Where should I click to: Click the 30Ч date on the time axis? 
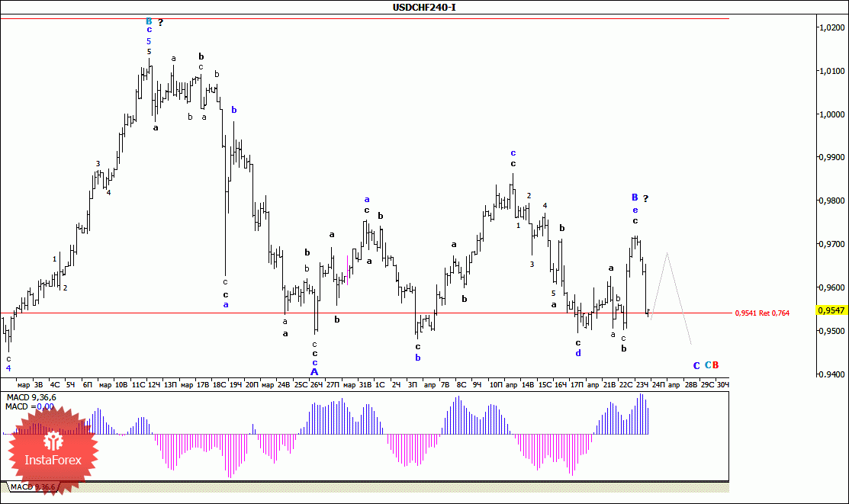pyautogui.click(x=722, y=385)
